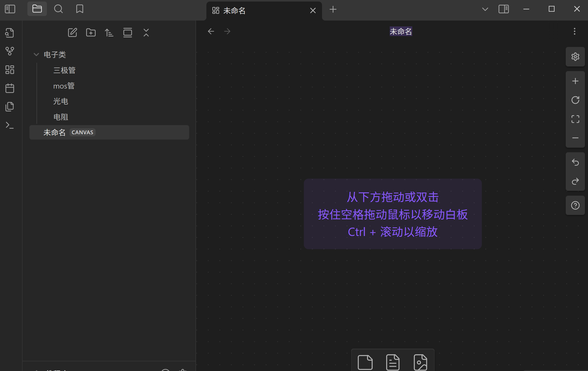588x371 pixels.
Task: Click the new note icon
Action: point(73,33)
